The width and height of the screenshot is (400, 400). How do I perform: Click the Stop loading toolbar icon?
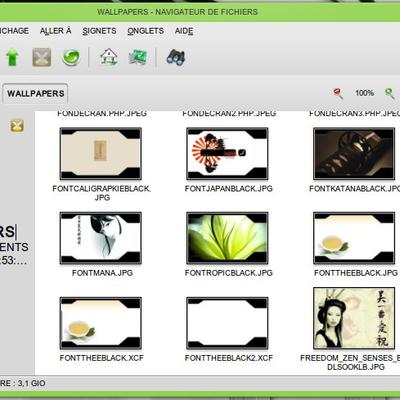[42, 57]
